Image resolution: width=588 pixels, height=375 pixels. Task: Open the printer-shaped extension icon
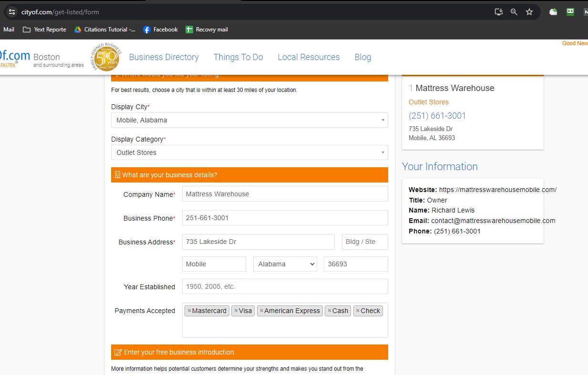tap(553, 12)
